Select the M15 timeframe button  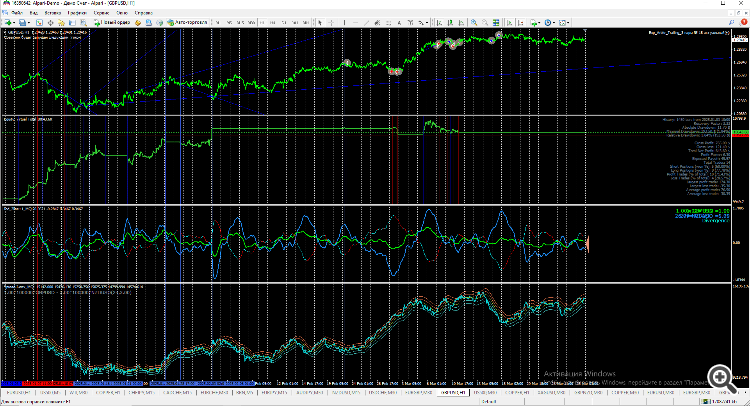tap(240, 22)
